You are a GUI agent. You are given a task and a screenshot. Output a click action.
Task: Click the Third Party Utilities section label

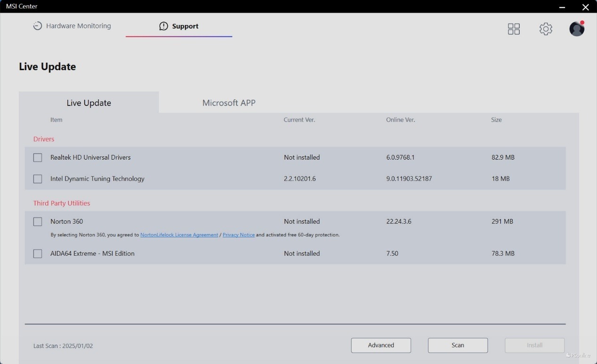62,203
